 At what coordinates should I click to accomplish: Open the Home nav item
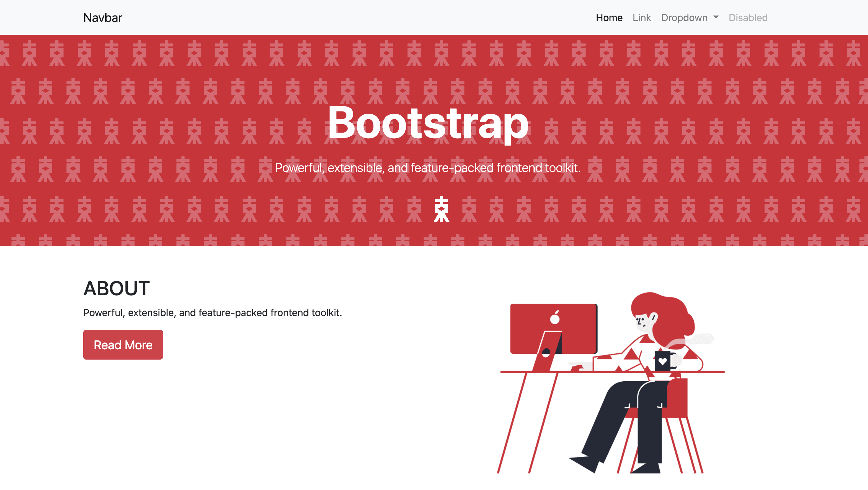(609, 17)
